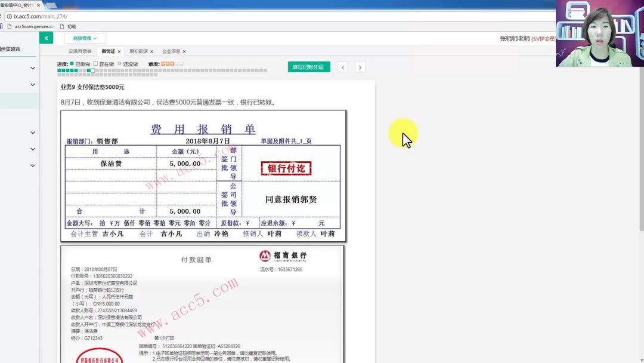Click the next-page arrow icon

(x=360, y=67)
